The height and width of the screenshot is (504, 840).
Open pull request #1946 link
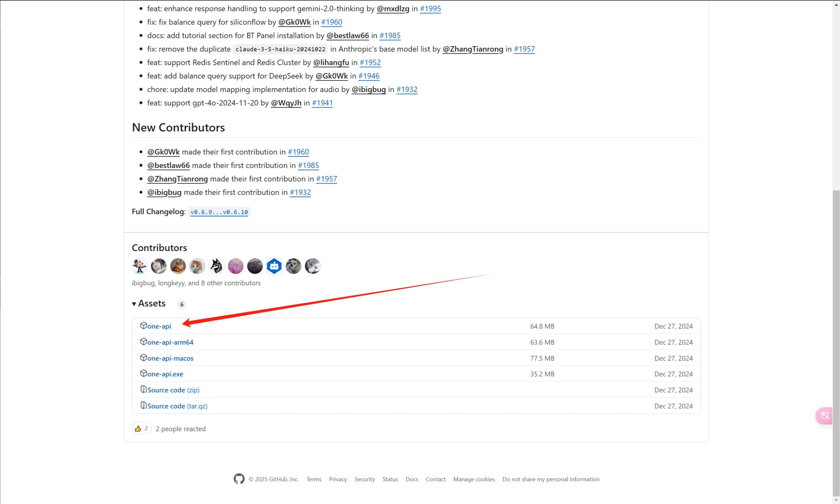(369, 76)
